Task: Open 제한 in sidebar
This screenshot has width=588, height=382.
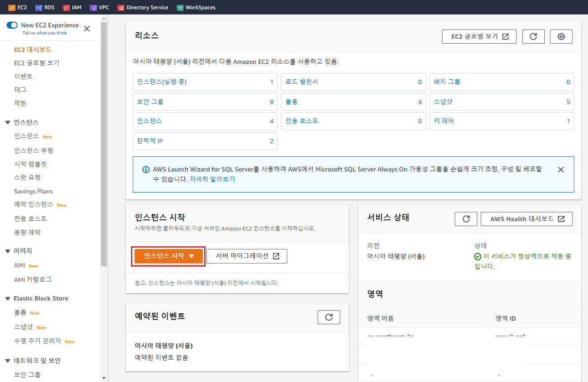Action: (20, 103)
